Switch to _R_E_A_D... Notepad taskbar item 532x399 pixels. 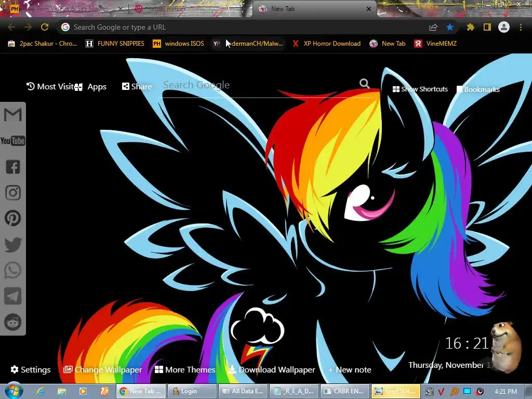pyautogui.click(x=294, y=391)
